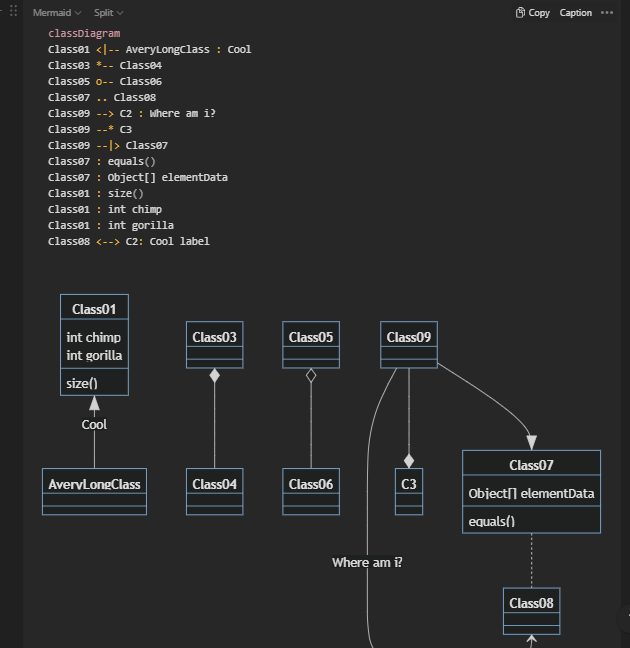Click the 'Class01 : int gorilla' code line
Image resolution: width=630 pixels, height=648 pixels.
(x=111, y=226)
